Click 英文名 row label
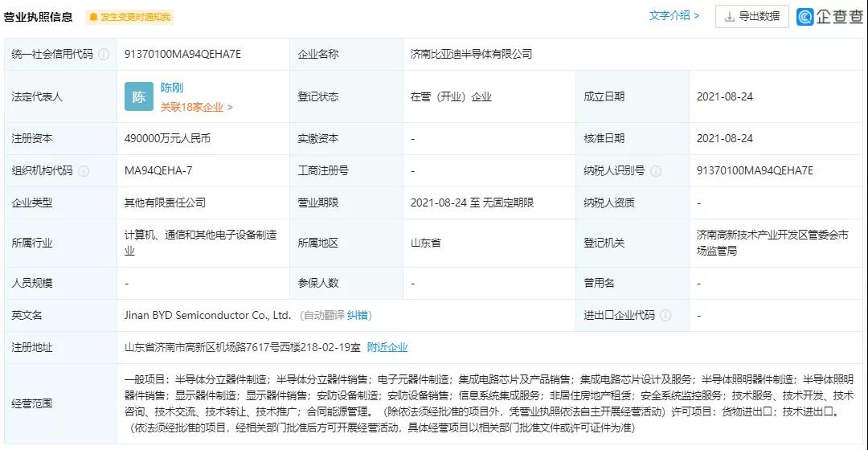 (27, 316)
